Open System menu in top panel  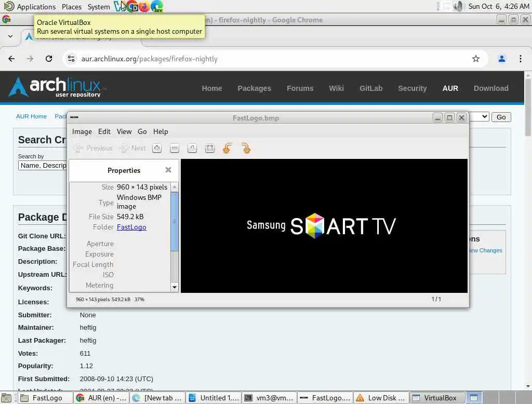(x=98, y=6)
